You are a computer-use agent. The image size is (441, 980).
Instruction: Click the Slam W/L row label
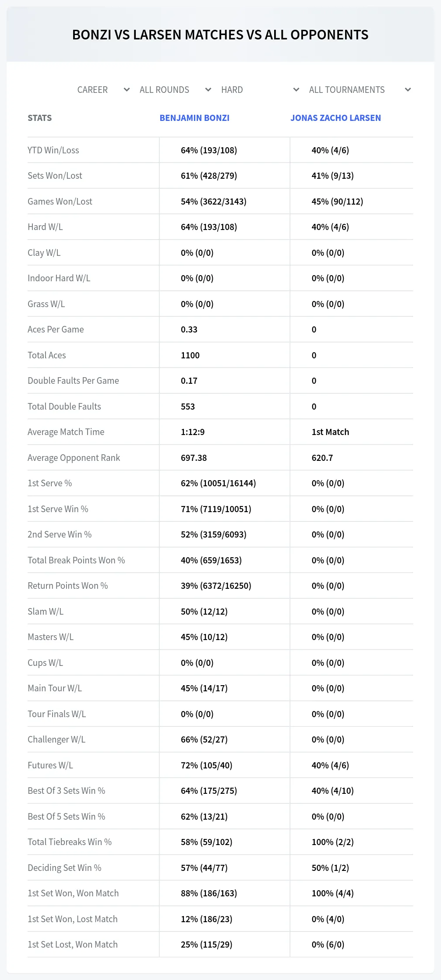click(x=46, y=612)
